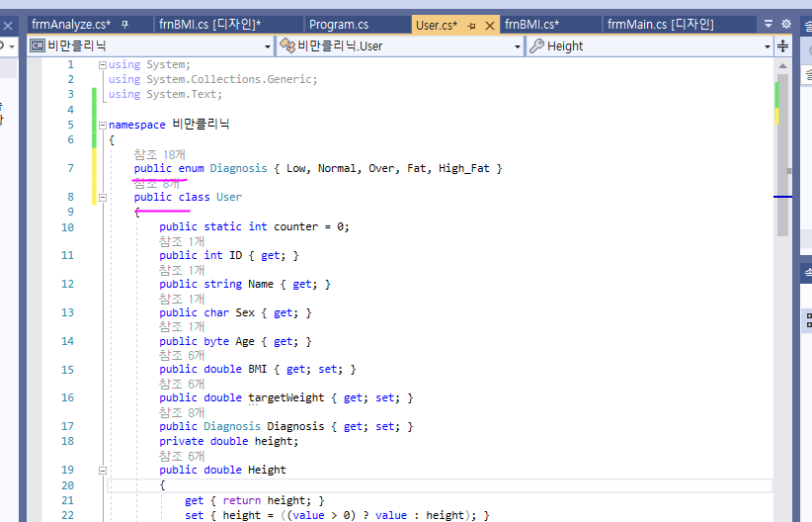This screenshot has width=812, height=522.
Task: Switch to the frmAnalyze.cs* tab
Action: coord(71,25)
